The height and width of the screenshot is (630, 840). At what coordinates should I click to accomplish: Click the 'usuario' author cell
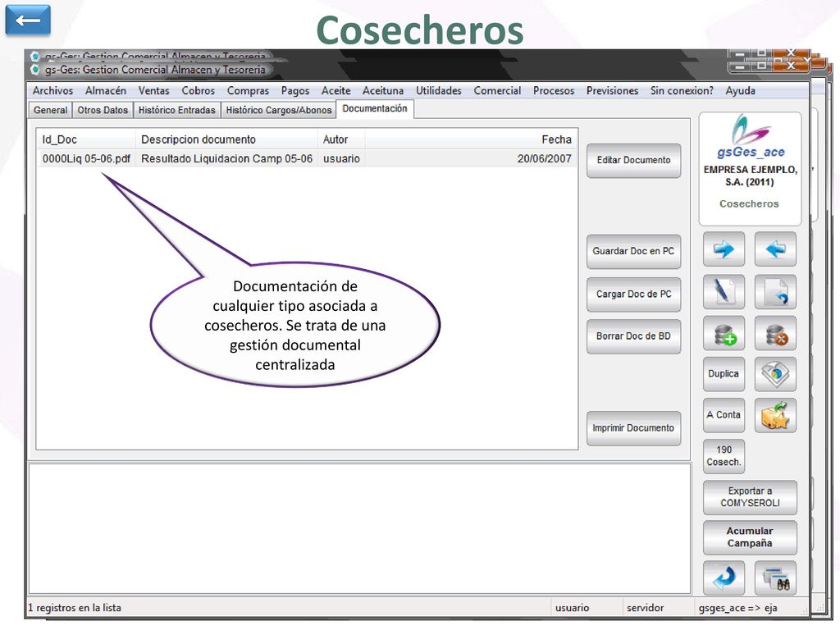pos(341,158)
